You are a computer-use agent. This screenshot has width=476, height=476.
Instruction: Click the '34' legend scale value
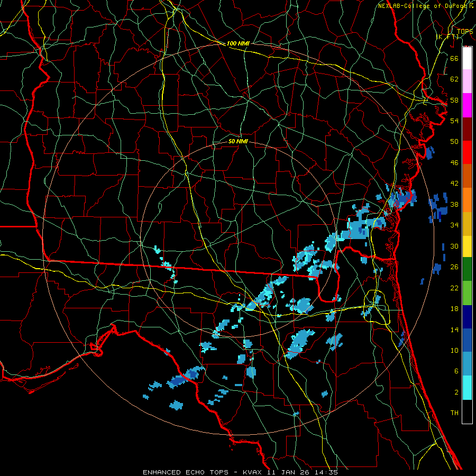pos(454,225)
